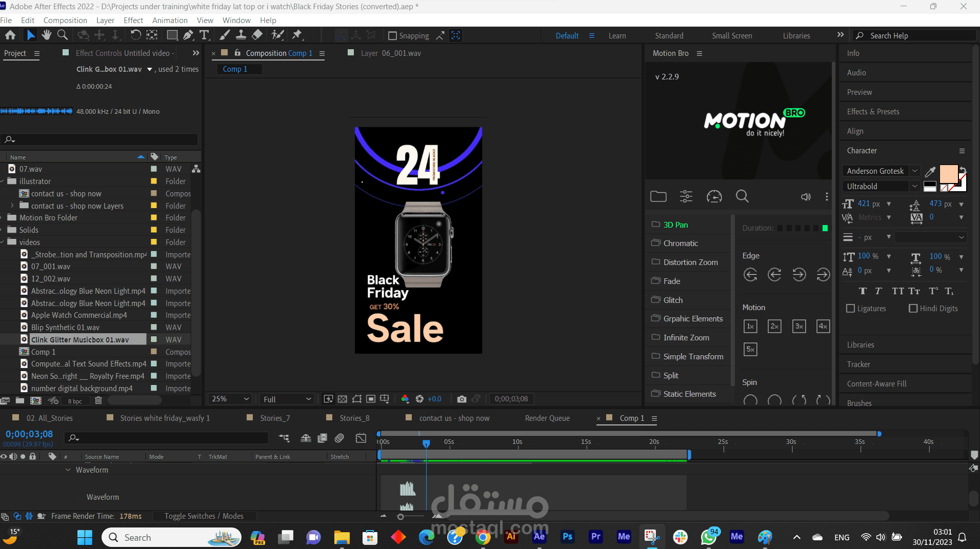This screenshot has height=549, width=980.
Task: Toggle Faux Italic text style
Action: [x=878, y=291]
